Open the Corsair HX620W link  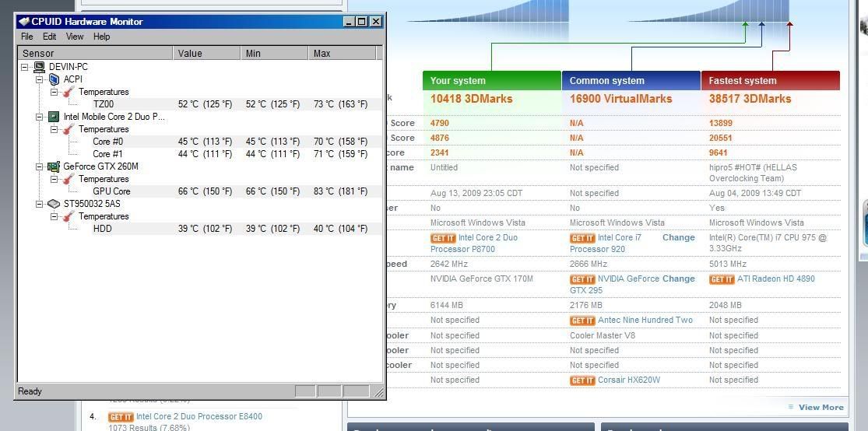coord(629,380)
